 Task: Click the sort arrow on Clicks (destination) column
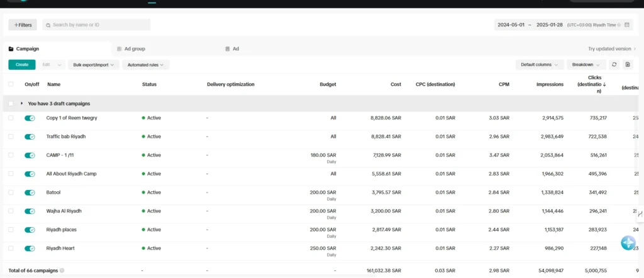604,84
